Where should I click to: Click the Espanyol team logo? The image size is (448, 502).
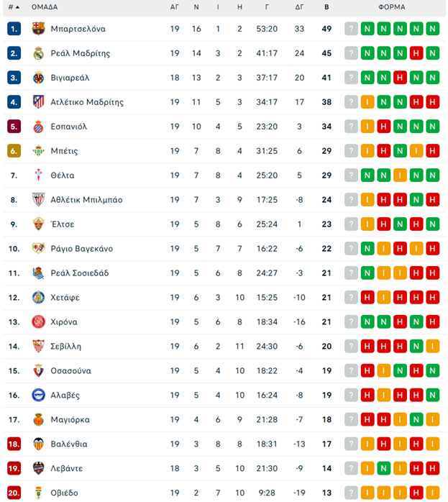38,127
